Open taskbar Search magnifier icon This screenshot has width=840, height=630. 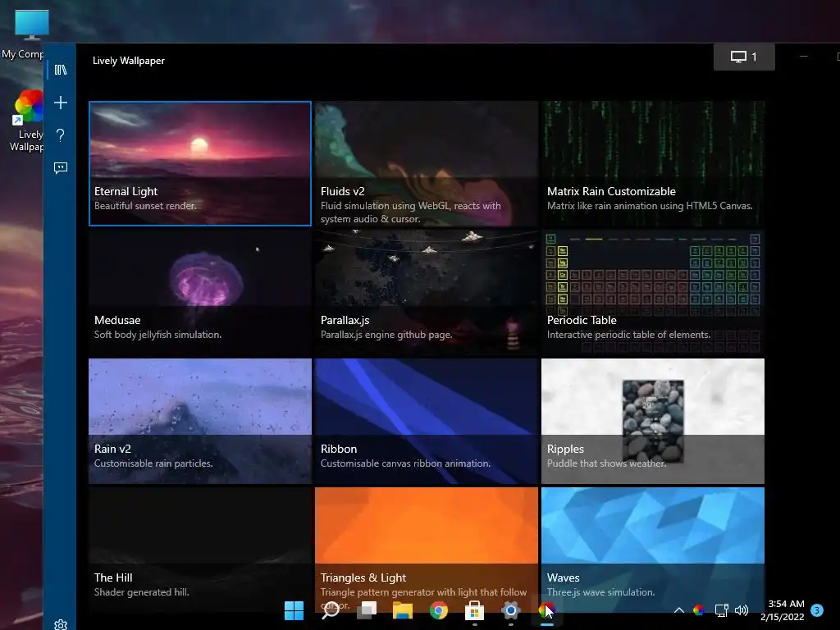(330, 610)
